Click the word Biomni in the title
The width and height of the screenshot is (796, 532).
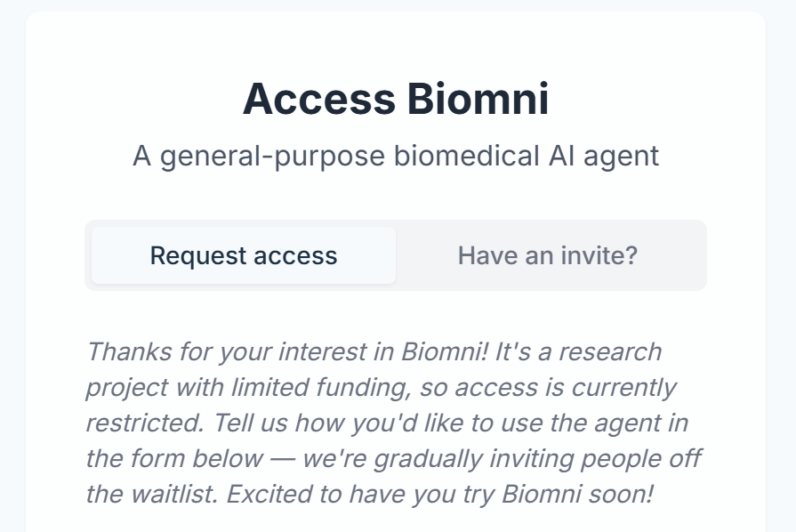478,99
